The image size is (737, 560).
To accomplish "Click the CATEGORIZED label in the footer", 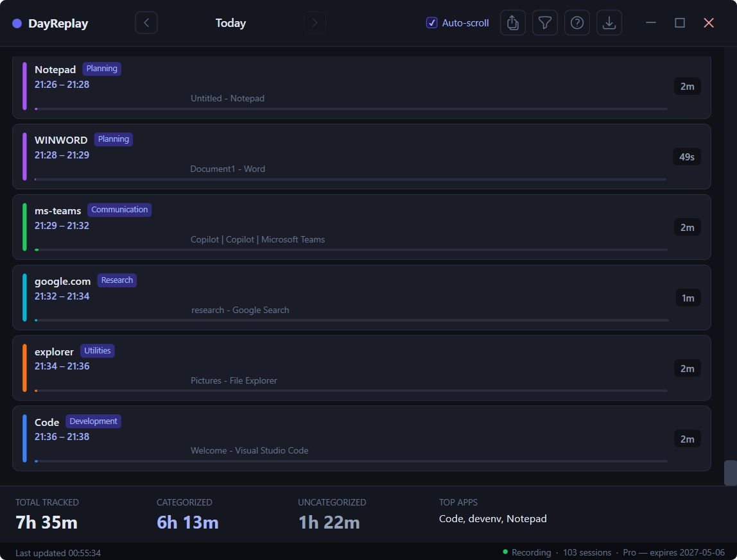I will (184, 502).
